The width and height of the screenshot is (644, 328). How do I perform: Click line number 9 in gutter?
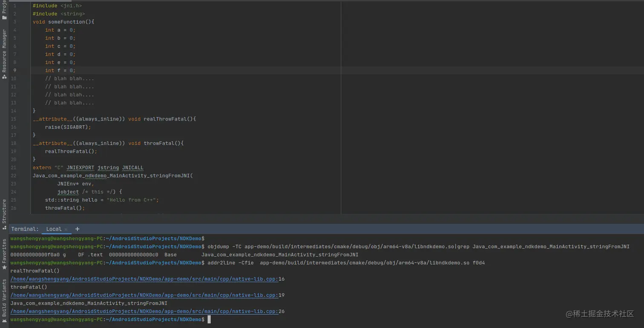[14, 71]
